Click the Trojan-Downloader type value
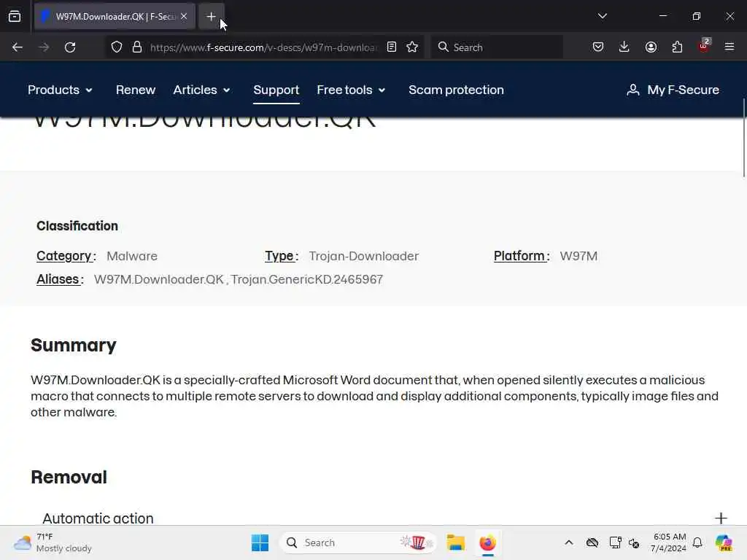The height and width of the screenshot is (560, 747). coord(364,256)
